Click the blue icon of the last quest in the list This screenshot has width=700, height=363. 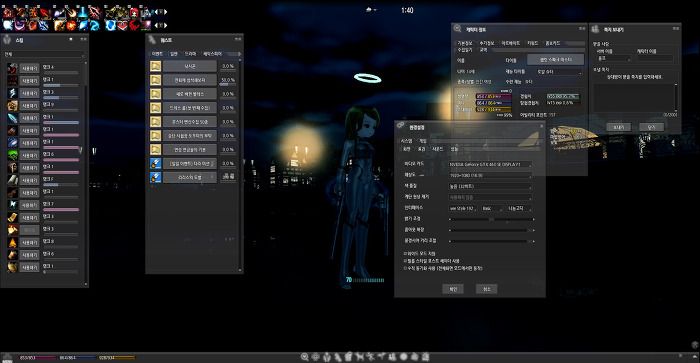155,177
